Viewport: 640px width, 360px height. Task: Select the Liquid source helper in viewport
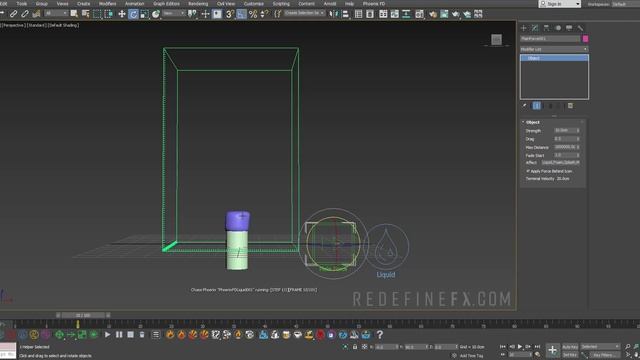click(386, 247)
